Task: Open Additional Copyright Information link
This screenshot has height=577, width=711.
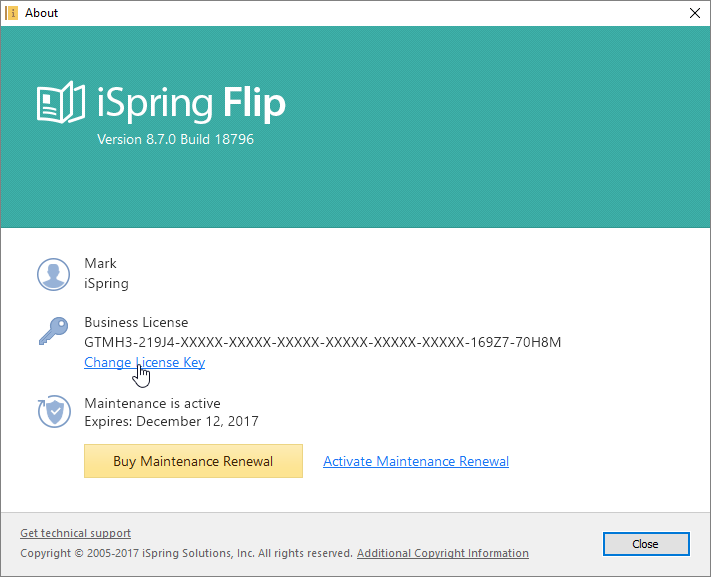Action: tap(443, 553)
